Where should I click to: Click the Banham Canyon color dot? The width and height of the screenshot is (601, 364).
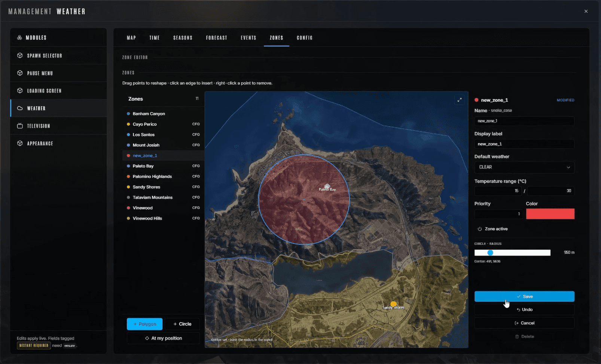click(x=128, y=114)
